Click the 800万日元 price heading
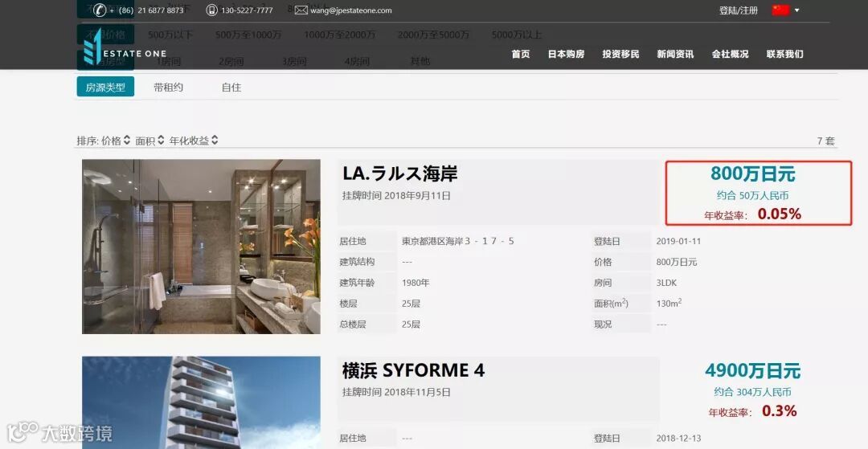 (x=753, y=173)
